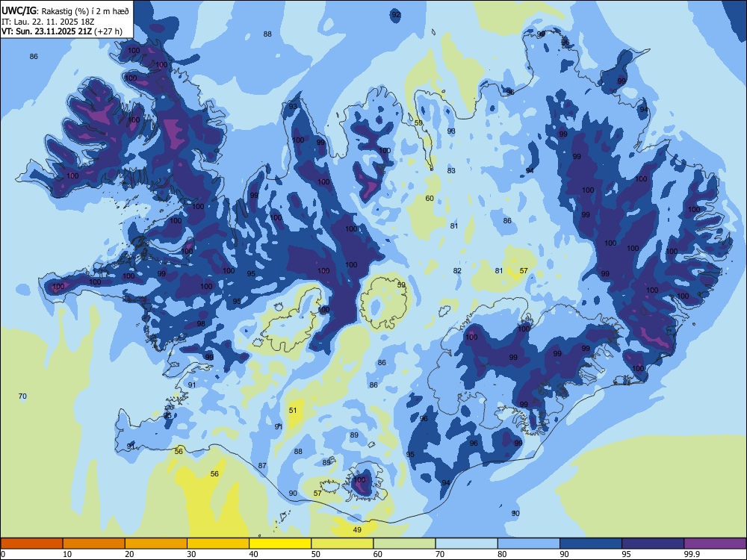The width and height of the screenshot is (747, 560).
Task: Click the humidity value 87 near the south coast
Action: 262,466
